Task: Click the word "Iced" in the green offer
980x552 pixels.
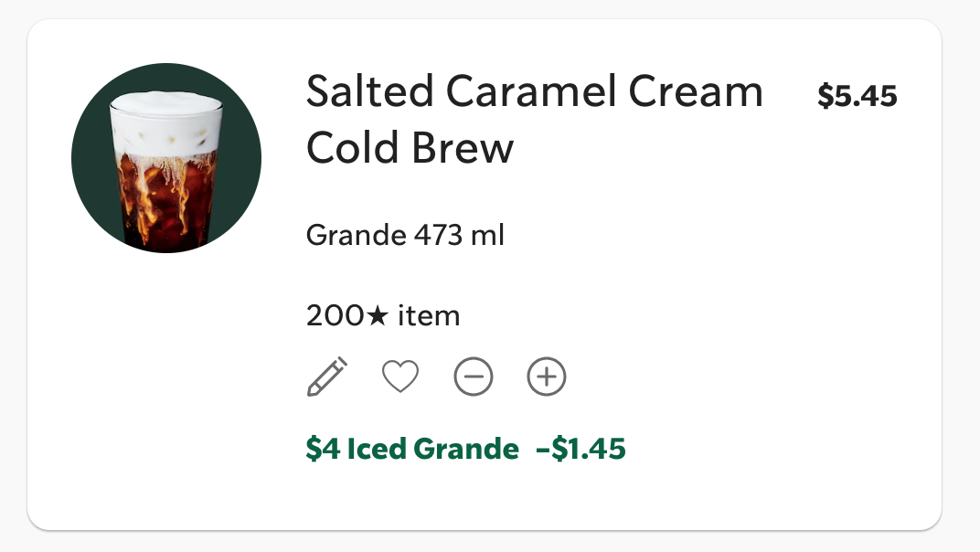Action: (x=377, y=449)
